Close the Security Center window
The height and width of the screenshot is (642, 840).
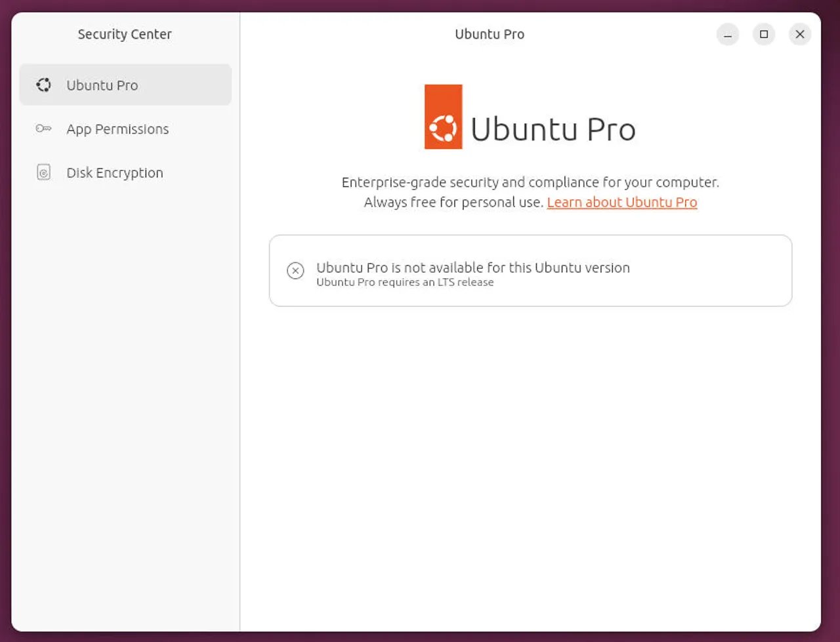800,34
